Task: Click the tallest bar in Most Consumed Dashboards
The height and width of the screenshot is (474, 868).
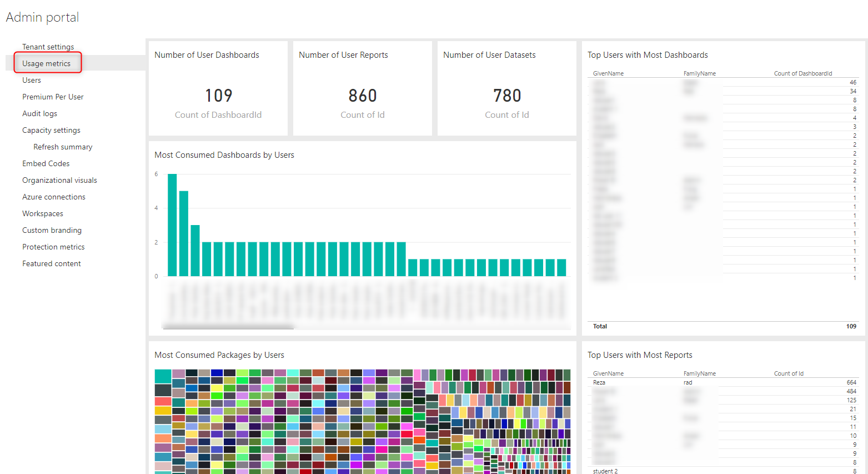Action: (x=172, y=225)
